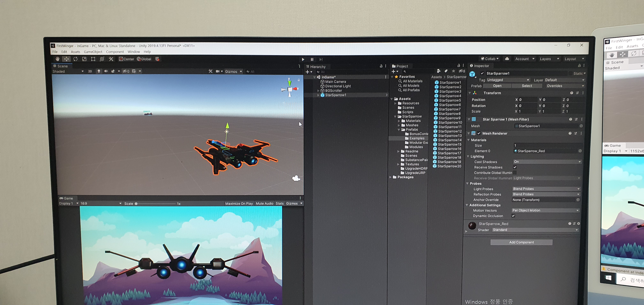Select the Rect transform tool
Viewport: 644px width, 305px height.
[x=93, y=59]
